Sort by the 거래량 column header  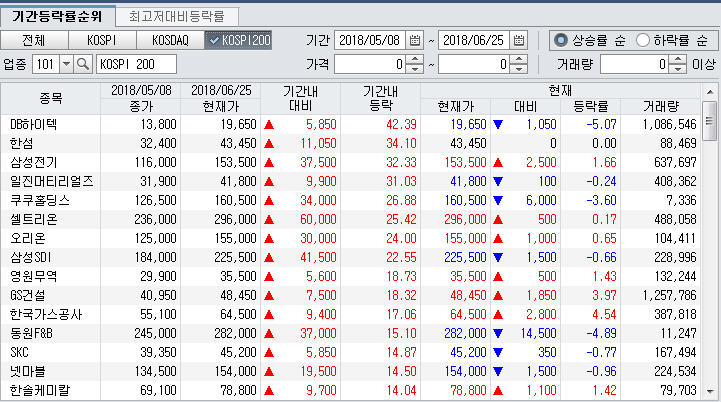click(x=661, y=105)
